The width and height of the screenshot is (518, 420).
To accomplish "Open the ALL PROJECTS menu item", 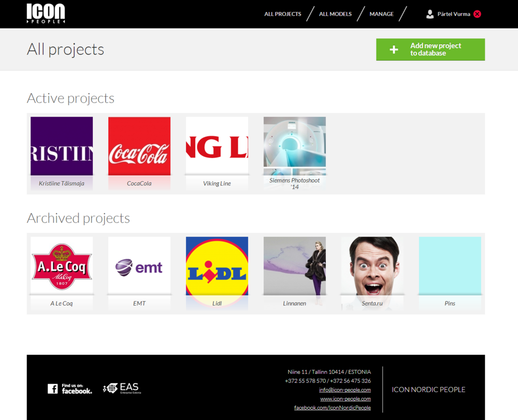I will point(283,14).
